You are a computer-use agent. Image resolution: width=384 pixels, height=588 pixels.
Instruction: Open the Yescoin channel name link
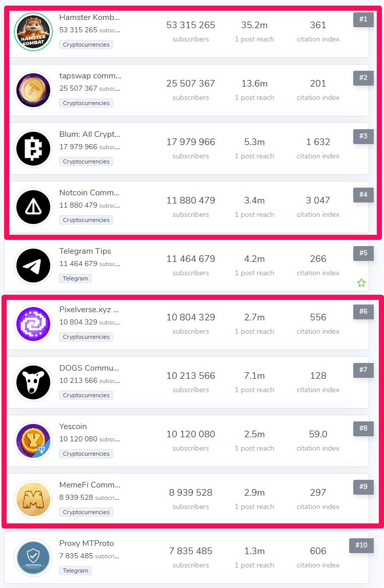73,427
